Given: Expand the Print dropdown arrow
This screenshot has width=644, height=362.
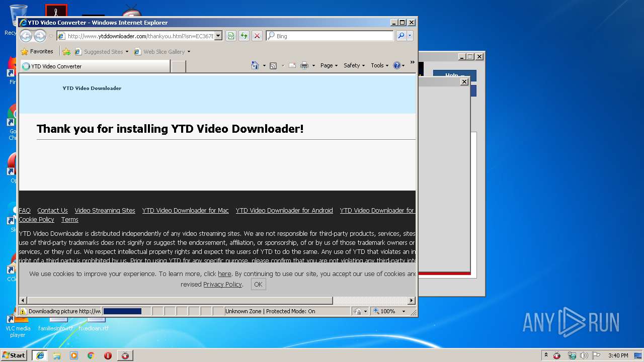Looking at the screenshot, I should point(313,65).
